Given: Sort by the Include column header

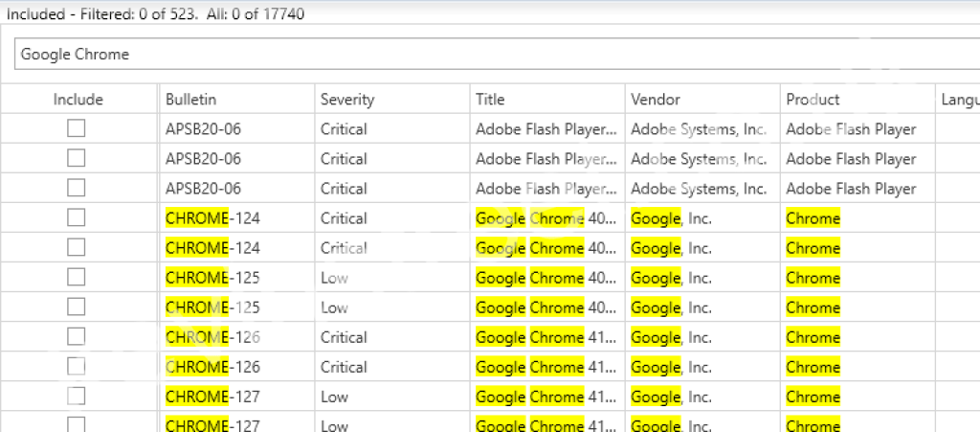Looking at the screenshot, I should (x=78, y=100).
